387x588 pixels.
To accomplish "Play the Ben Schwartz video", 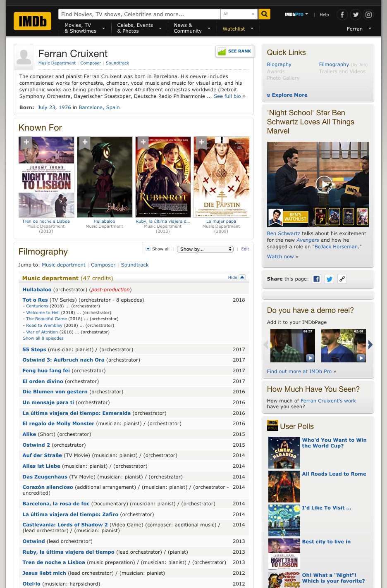I will [324, 184].
